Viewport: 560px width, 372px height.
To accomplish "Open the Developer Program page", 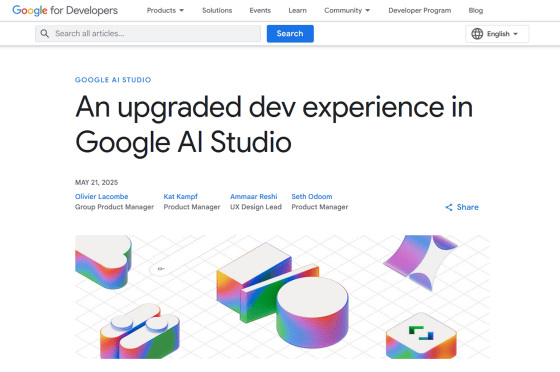I will pos(420,10).
